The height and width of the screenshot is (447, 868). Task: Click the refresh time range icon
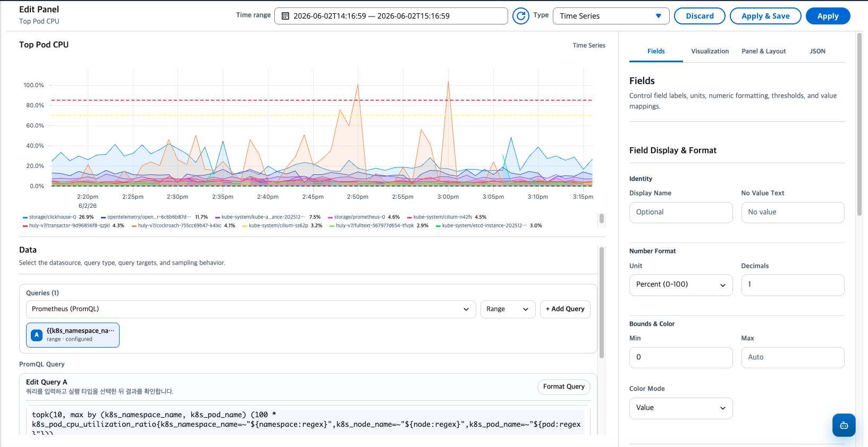point(521,16)
